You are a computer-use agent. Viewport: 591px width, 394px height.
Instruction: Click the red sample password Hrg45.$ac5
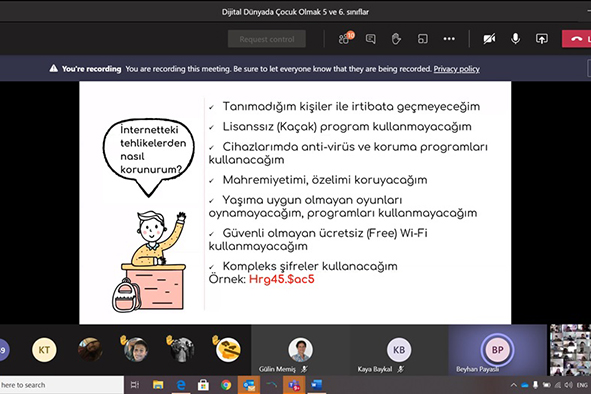pyautogui.click(x=281, y=279)
